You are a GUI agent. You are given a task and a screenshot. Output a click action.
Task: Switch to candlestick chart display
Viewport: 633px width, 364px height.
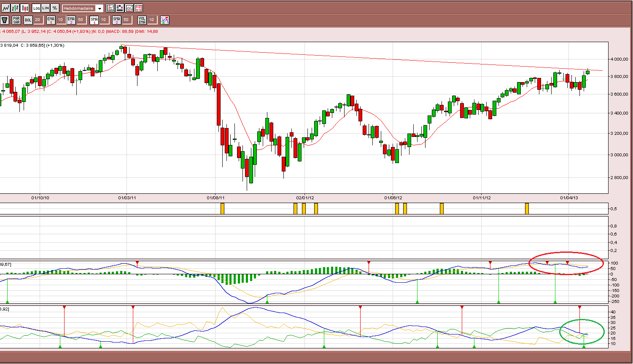24,8
